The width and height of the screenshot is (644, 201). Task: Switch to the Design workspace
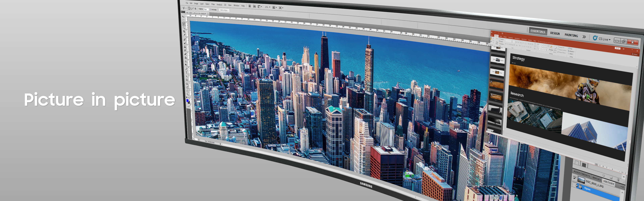point(555,33)
